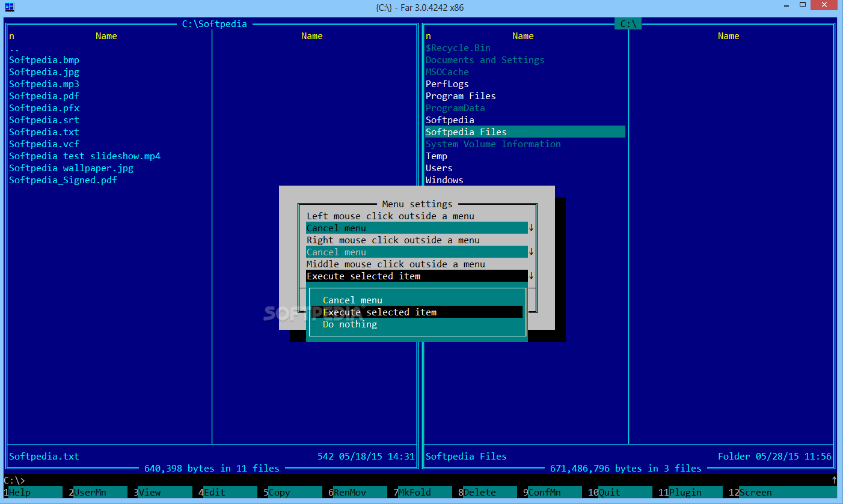This screenshot has height=504, width=843.
Task: Click the C:\> command line prompt
Action: (14, 481)
